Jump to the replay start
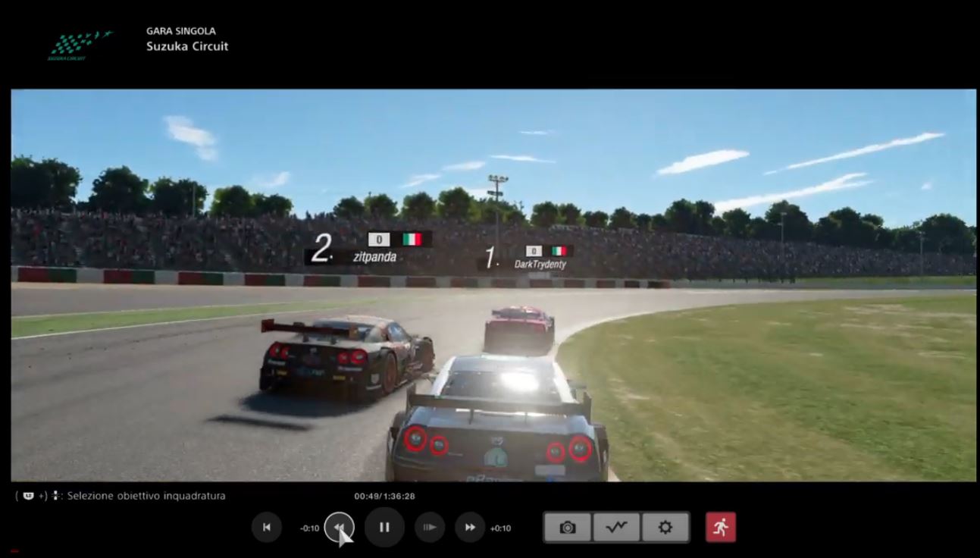This screenshot has width=980, height=558. (266, 528)
